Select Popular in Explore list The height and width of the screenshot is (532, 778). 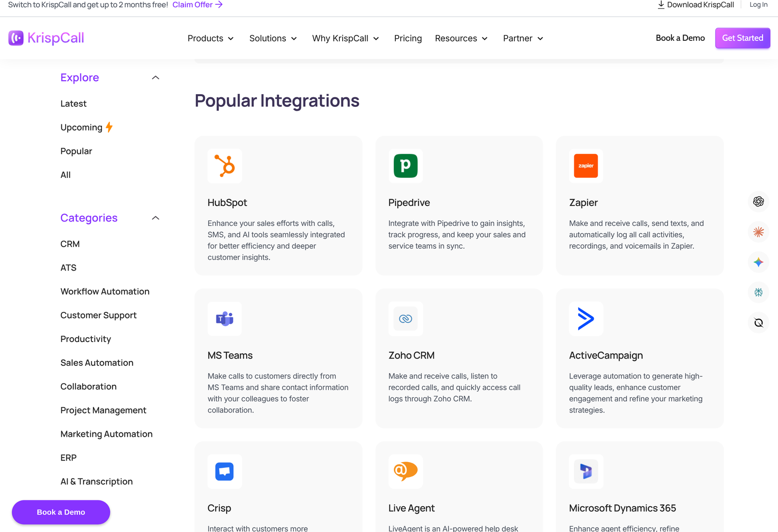pos(76,151)
